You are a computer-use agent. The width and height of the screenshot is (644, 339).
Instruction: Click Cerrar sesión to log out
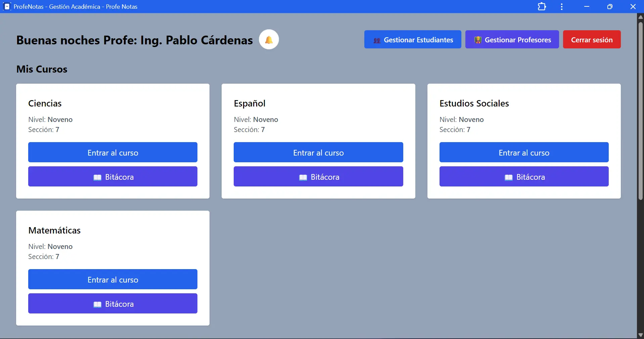pos(592,39)
